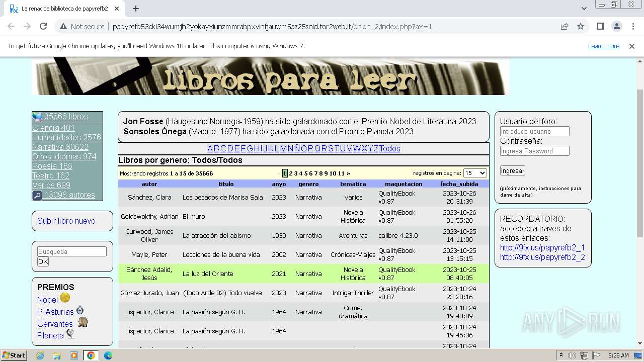This screenshot has width=644, height=362.
Task: Click title Lecciones de la buena vida
Action: [x=221, y=254]
